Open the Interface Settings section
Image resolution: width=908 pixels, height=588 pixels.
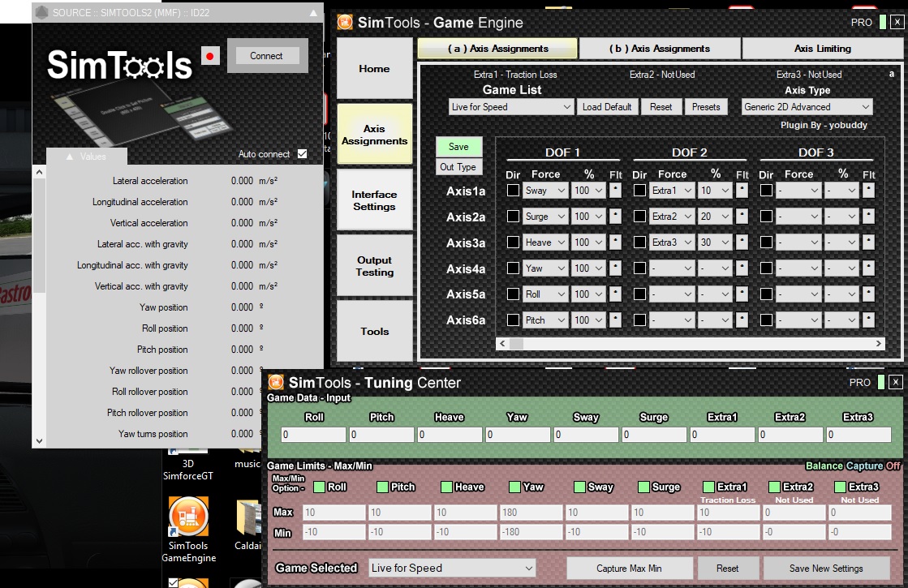tap(374, 200)
